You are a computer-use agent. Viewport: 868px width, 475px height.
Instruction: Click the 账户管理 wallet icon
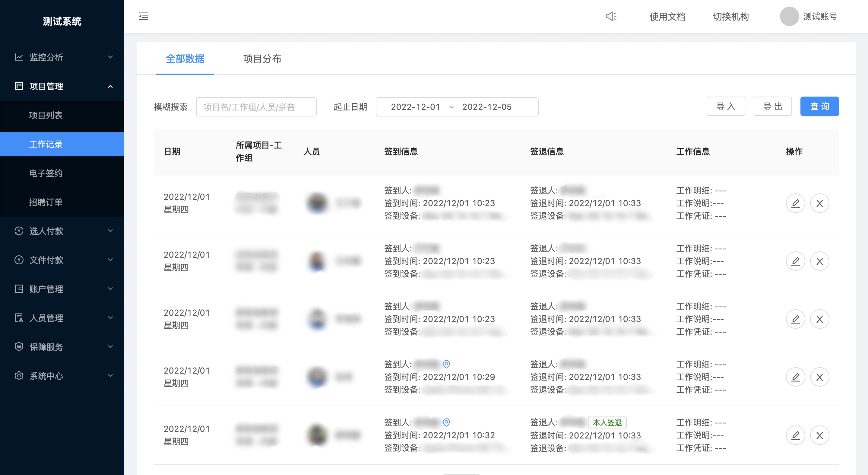(19, 289)
